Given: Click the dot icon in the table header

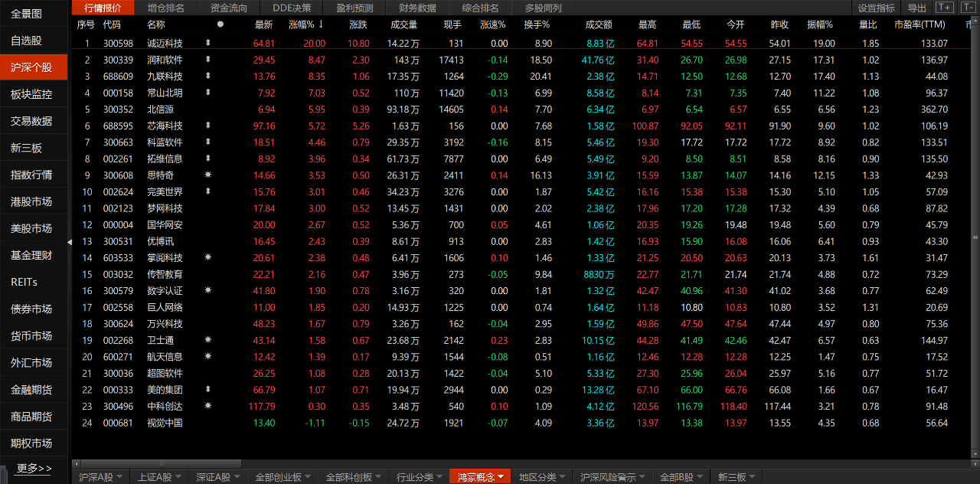Looking at the screenshot, I should click(x=220, y=25).
